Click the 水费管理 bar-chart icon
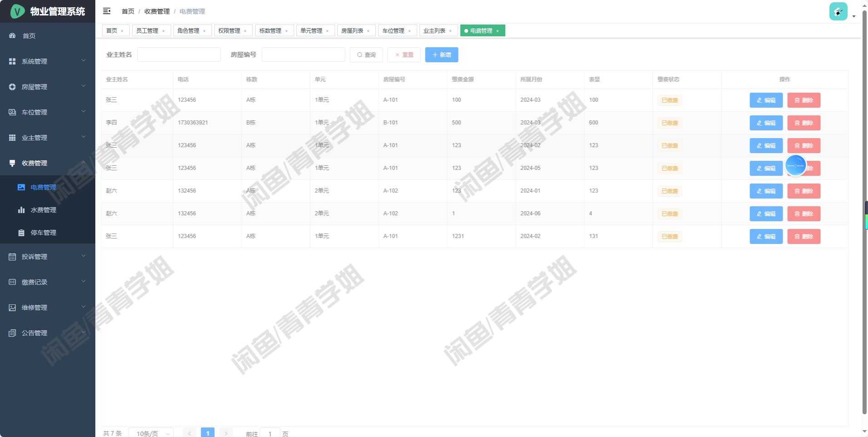868x437 pixels. tap(21, 210)
